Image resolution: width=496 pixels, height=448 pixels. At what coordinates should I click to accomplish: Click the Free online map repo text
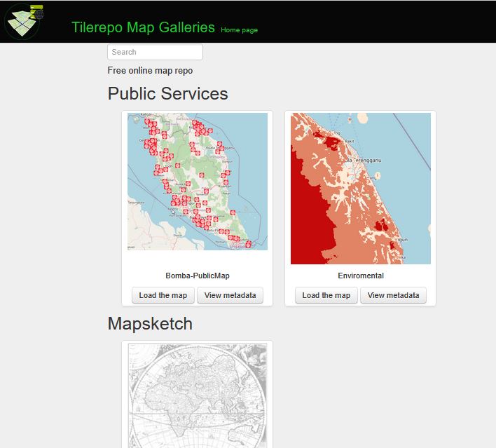point(150,71)
